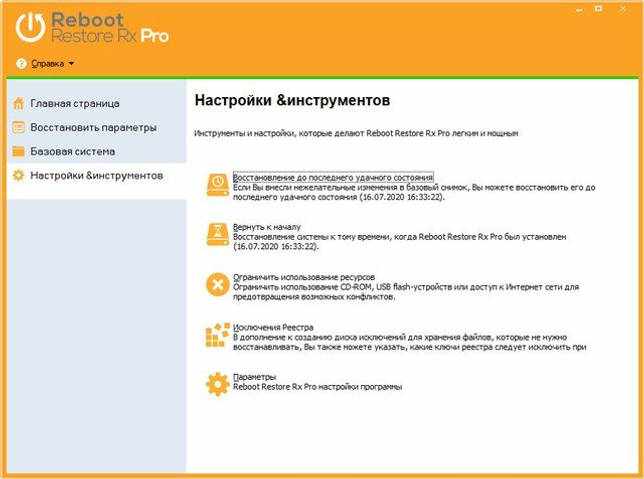Viewport: 644px width, 479px height.
Task: Click text 'Ограничить использование CD-ROM, USB flash-устройств'
Action: (x=342, y=287)
